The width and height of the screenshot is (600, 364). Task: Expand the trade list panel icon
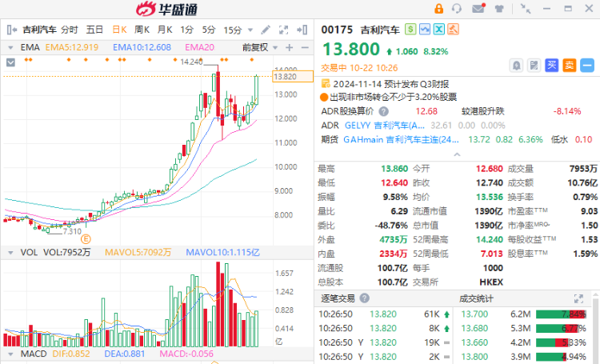[578, 298]
